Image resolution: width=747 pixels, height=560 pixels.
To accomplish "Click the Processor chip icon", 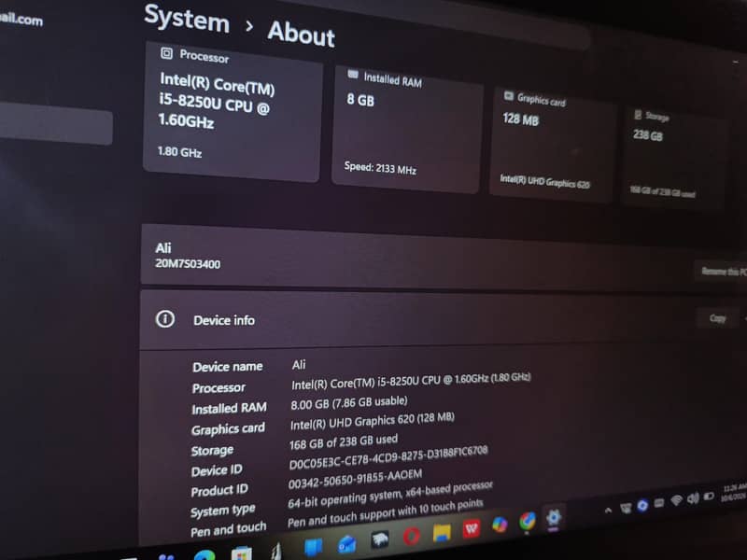I will (166, 53).
